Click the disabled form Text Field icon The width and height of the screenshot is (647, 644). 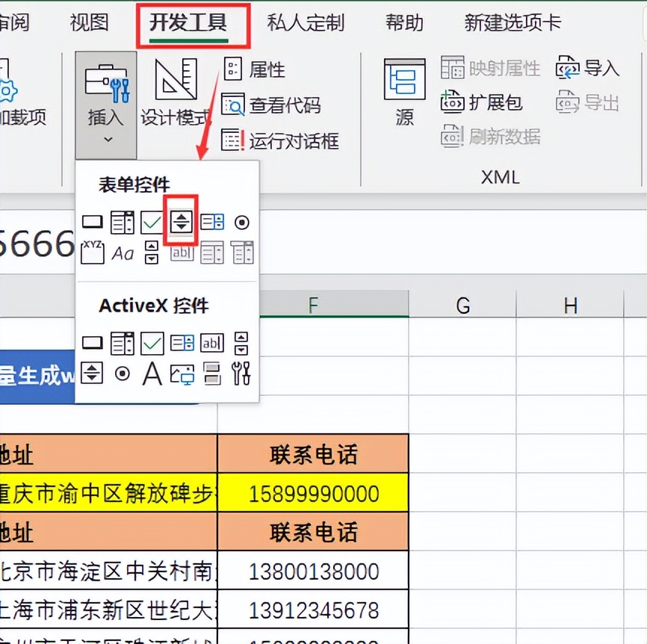coord(182,253)
